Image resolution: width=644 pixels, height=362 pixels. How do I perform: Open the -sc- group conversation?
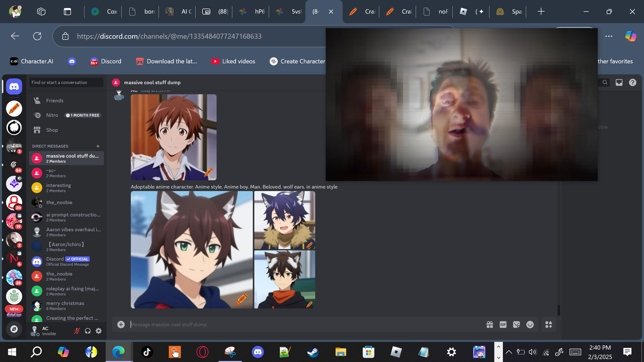(x=66, y=173)
